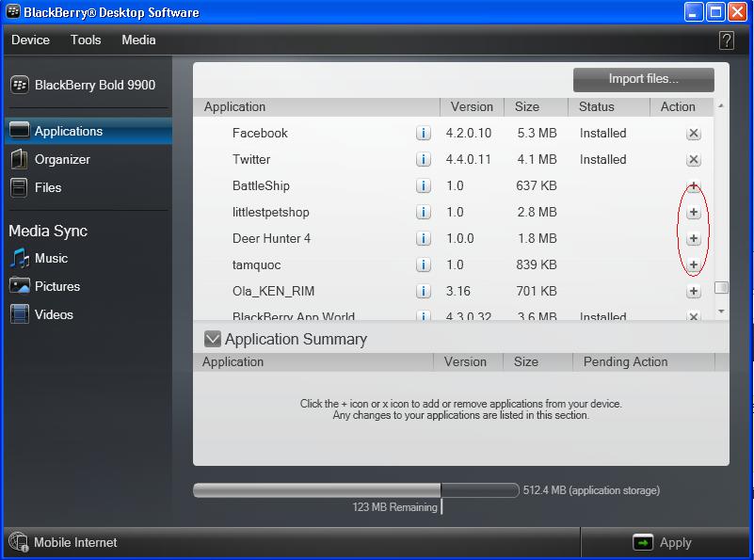Click the Action column header
Viewport: 754px width, 560px height.
682,106
